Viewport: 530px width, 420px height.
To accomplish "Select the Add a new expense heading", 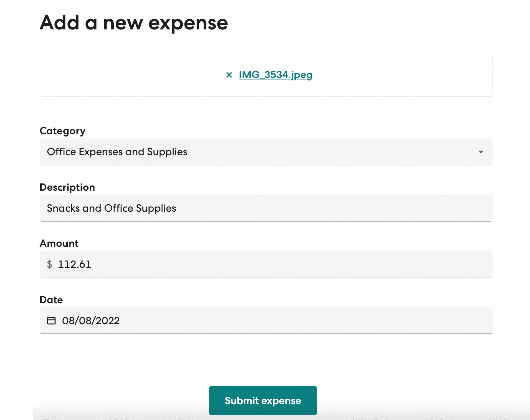I will [x=134, y=23].
